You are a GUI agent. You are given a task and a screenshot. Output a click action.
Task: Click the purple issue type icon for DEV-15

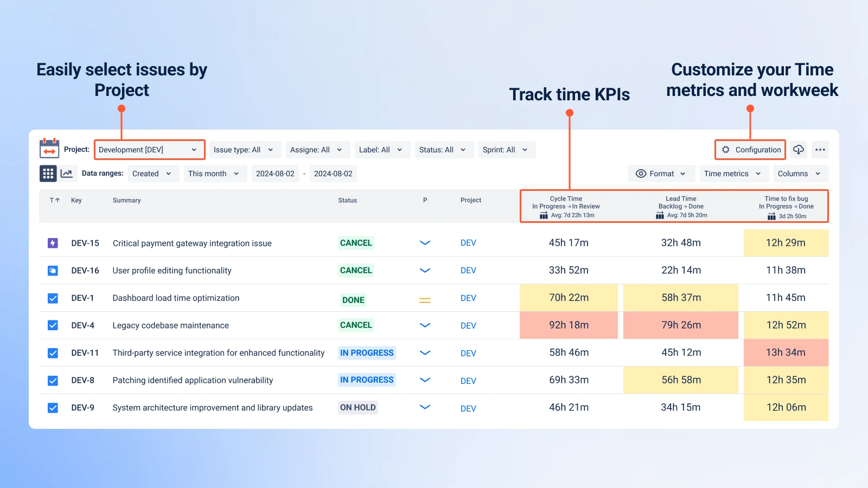point(53,243)
